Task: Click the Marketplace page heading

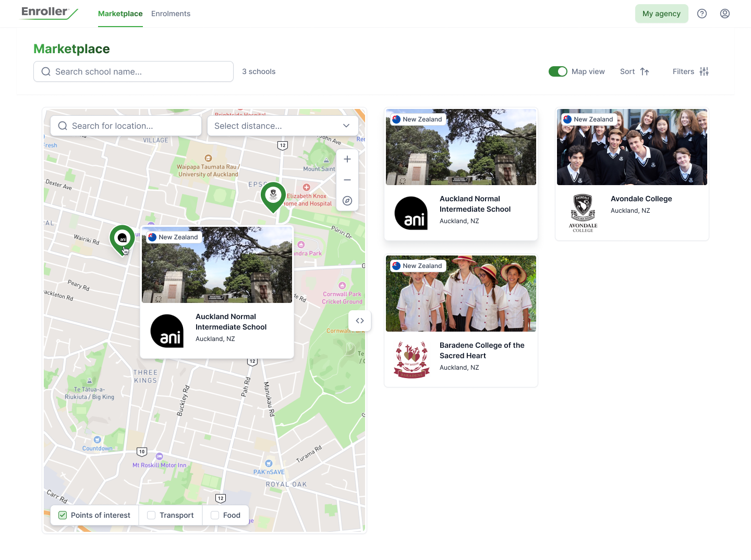Action: tap(71, 49)
